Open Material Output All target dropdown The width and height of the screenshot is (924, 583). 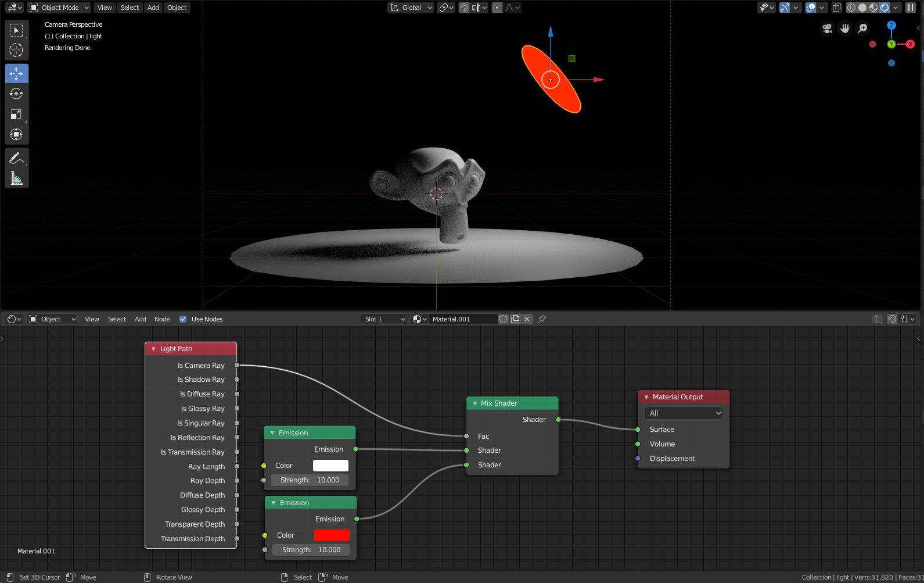(x=684, y=413)
